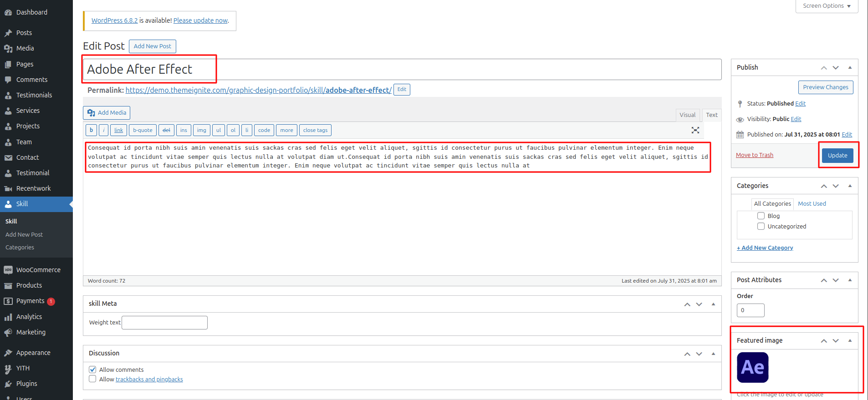Image resolution: width=868 pixels, height=400 pixels.
Task: Click the distraction-free fullscreen editor icon
Action: [695, 130]
